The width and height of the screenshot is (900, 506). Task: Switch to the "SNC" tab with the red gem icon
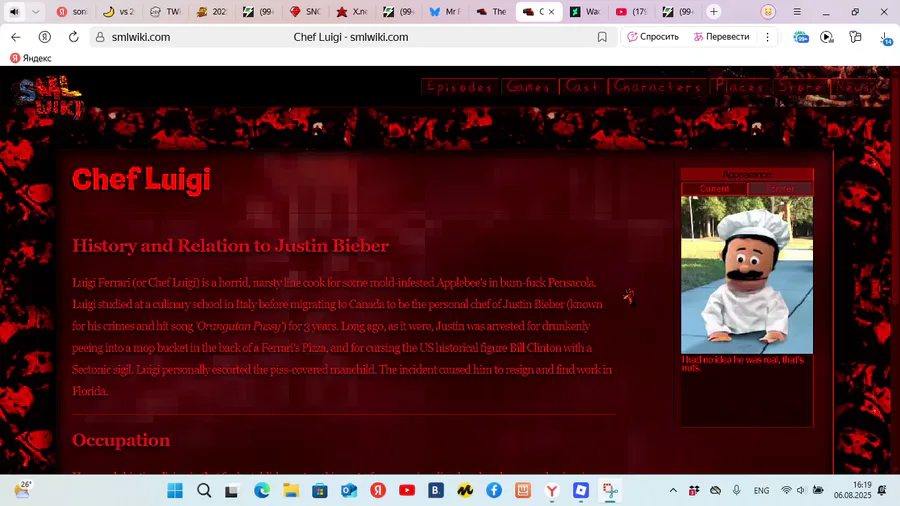[x=305, y=11]
